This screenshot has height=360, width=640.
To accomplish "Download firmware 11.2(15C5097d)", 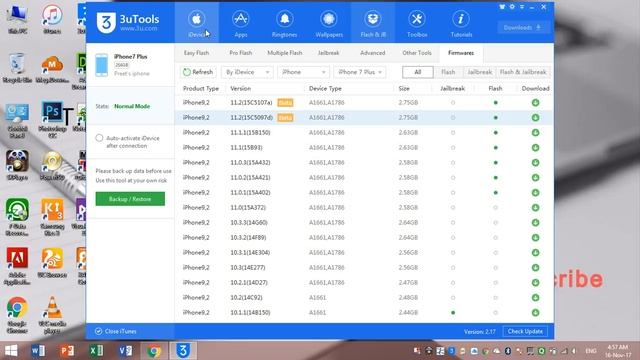I will tap(535, 118).
